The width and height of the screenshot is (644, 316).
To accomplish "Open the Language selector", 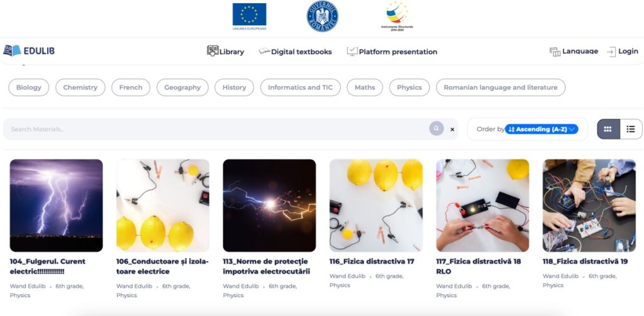I will point(574,52).
